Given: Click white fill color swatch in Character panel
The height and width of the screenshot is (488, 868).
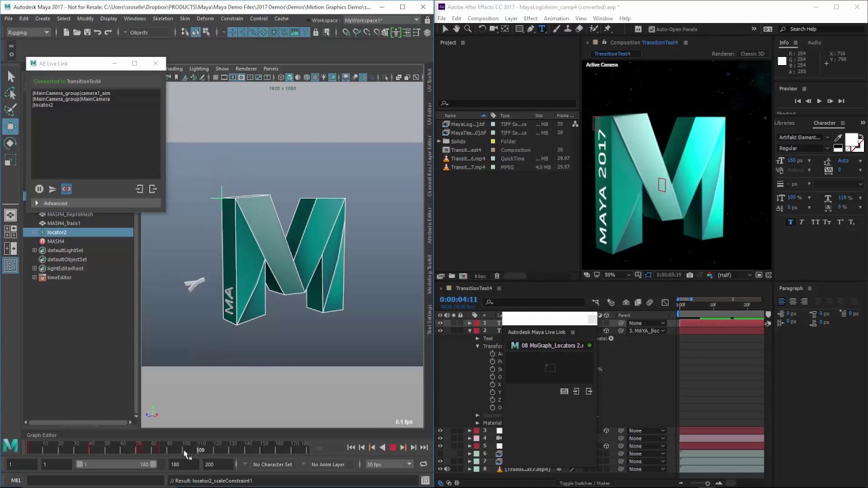Looking at the screenshot, I should 852,139.
